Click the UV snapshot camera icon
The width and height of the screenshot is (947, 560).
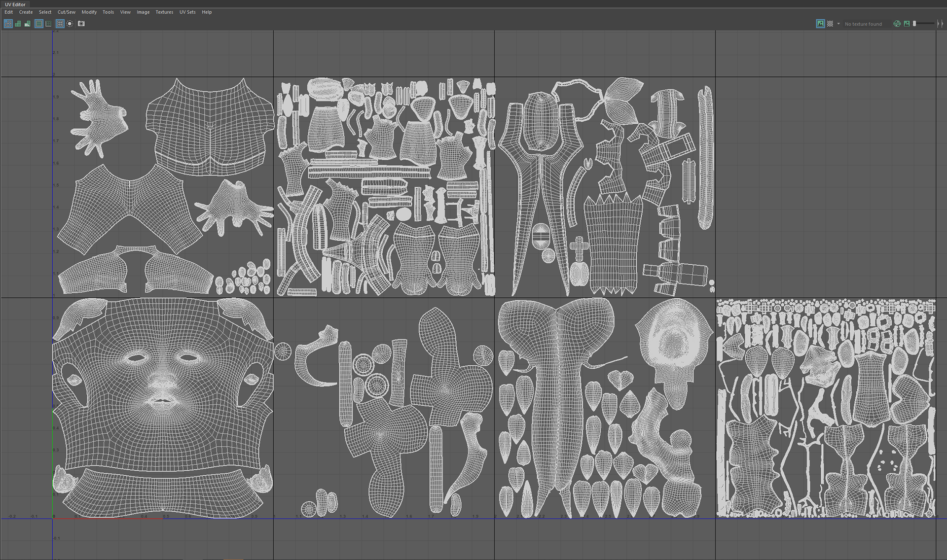[81, 24]
